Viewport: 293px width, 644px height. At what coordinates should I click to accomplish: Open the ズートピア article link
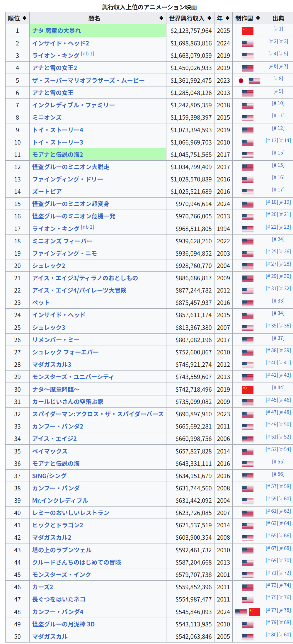tap(47, 192)
